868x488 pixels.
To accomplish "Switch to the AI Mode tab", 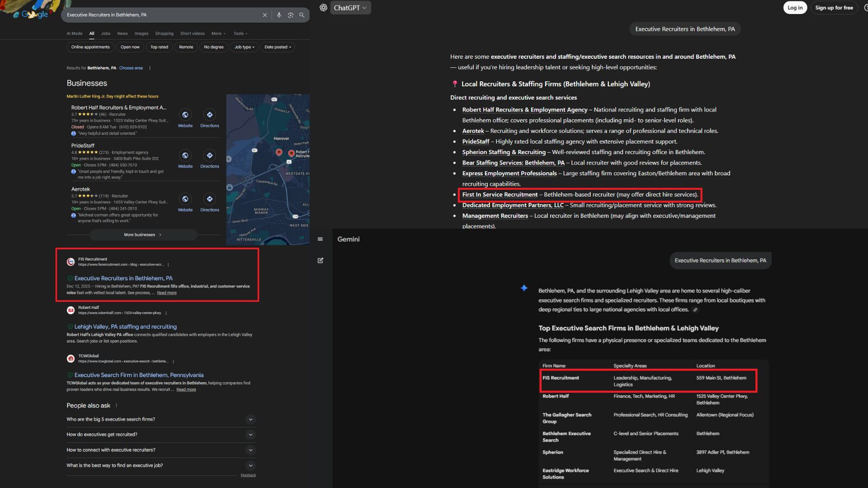I will 74,34.
